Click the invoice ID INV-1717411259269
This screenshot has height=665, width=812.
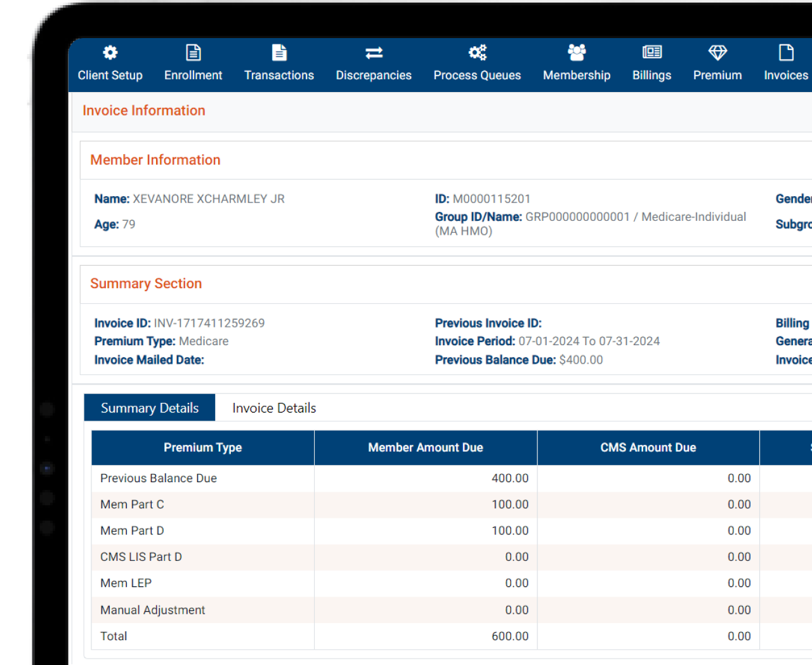point(209,323)
